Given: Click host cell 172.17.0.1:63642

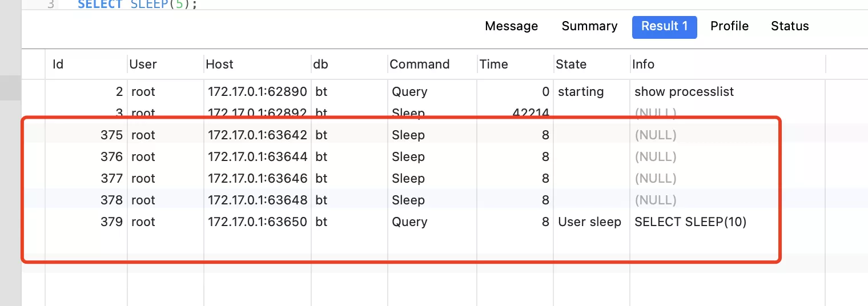Looking at the screenshot, I should pos(258,135).
